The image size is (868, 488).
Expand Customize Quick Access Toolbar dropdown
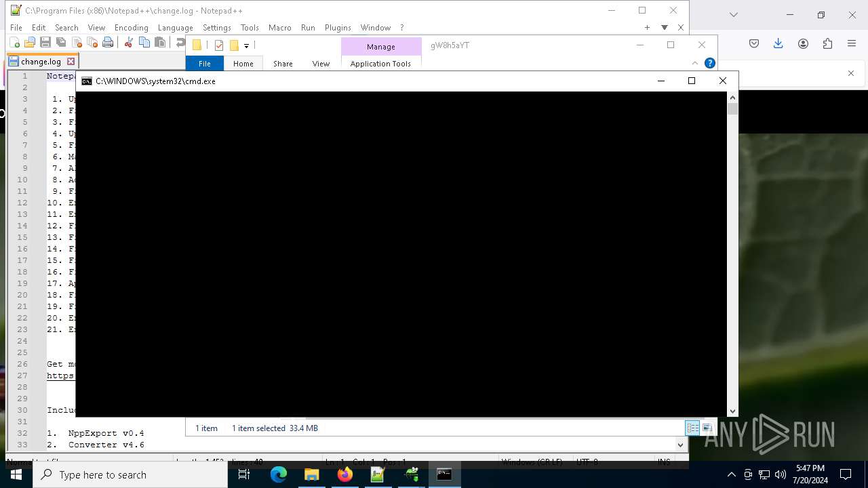click(246, 45)
